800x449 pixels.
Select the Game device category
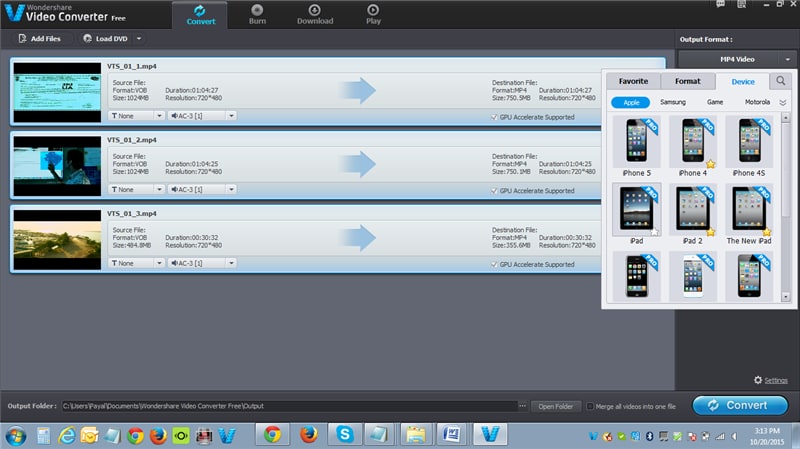(715, 103)
